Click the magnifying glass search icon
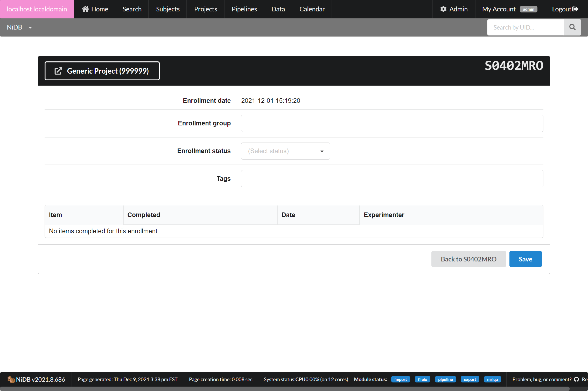This screenshot has width=588, height=391. click(572, 27)
